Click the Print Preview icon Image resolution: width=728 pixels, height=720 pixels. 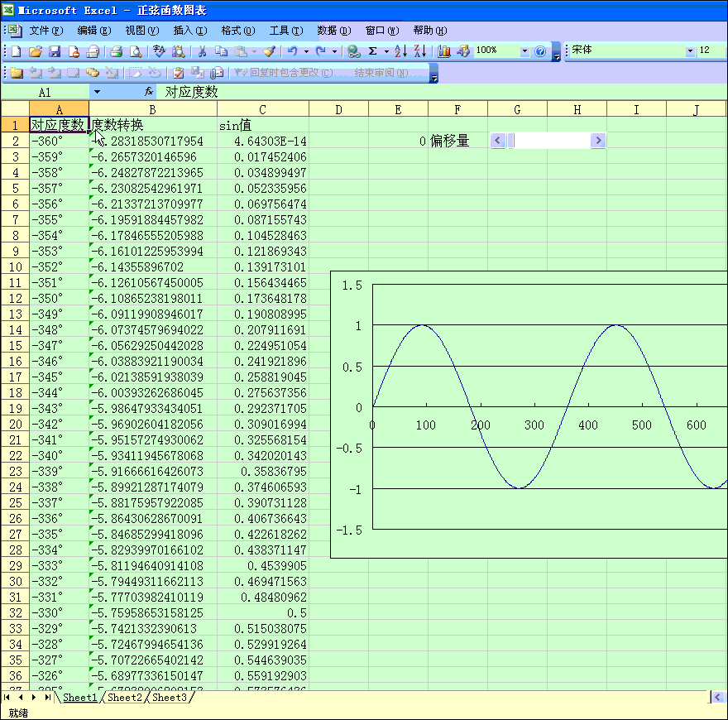pyautogui.click(x=136, y=51)
